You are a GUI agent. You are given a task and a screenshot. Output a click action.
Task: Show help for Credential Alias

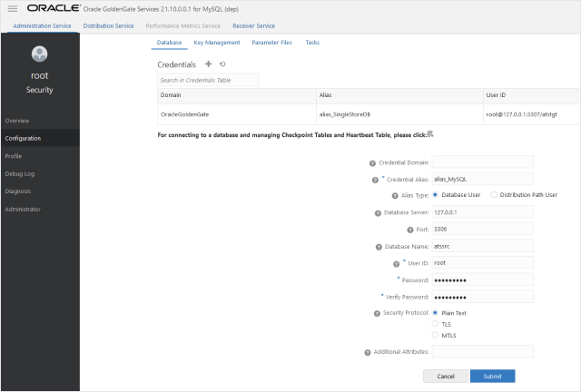pyautogui.click(x=375, y=180)
